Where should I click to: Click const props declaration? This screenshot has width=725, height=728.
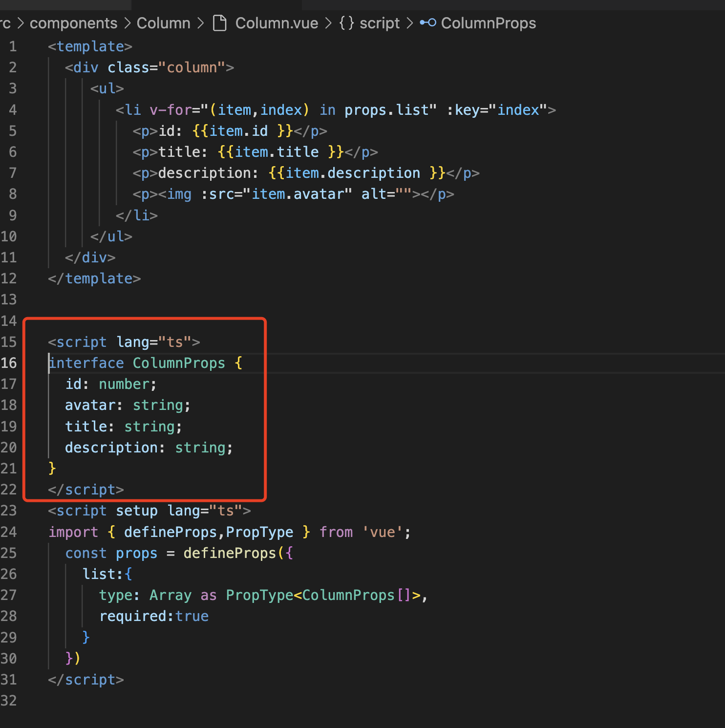[x=111, y=553]
